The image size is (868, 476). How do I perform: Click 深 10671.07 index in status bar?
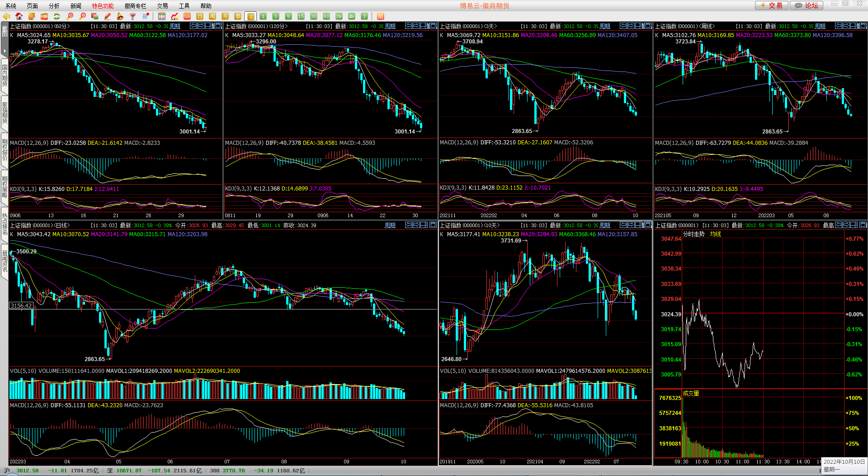click(124, 471)
